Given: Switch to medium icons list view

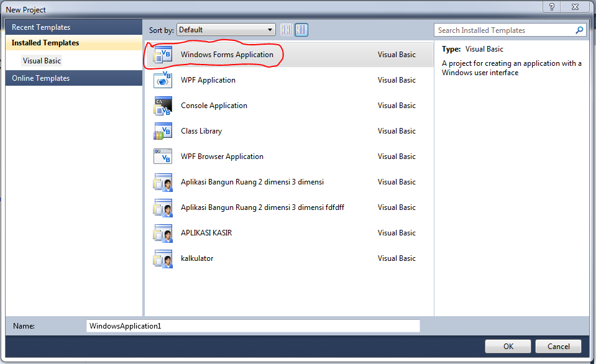Looking at the screenshot, I should pyautogui.click(x=301, y=30).
